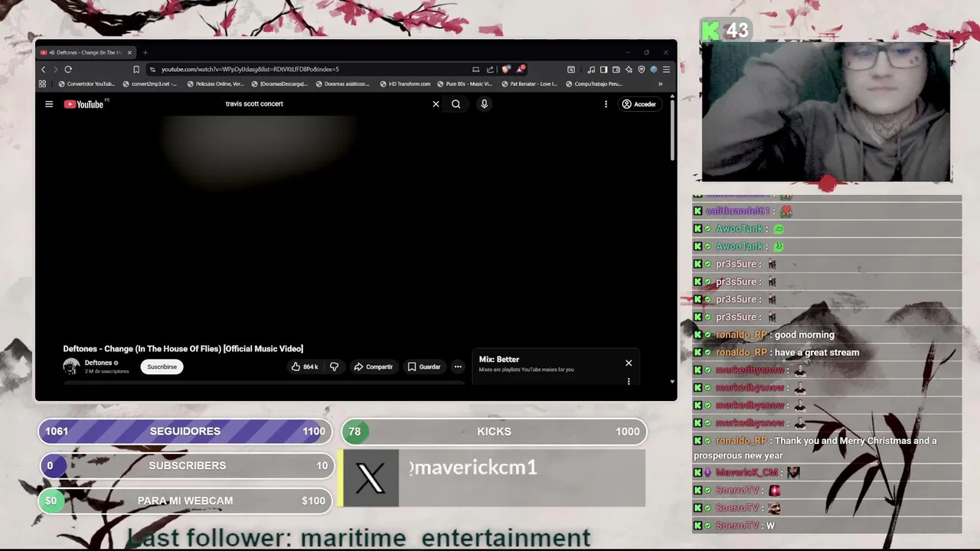Open the YouTube guide hamburger menu

point(49,104)
